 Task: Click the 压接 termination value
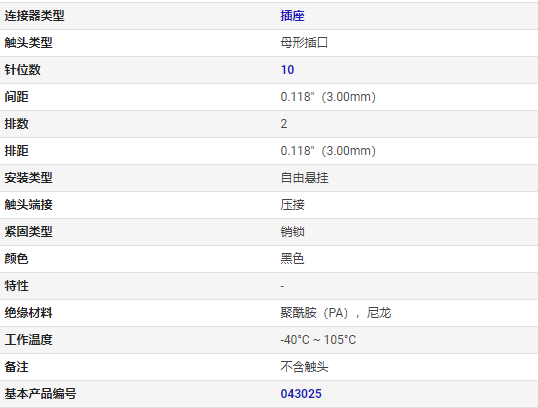pos(292,205)
